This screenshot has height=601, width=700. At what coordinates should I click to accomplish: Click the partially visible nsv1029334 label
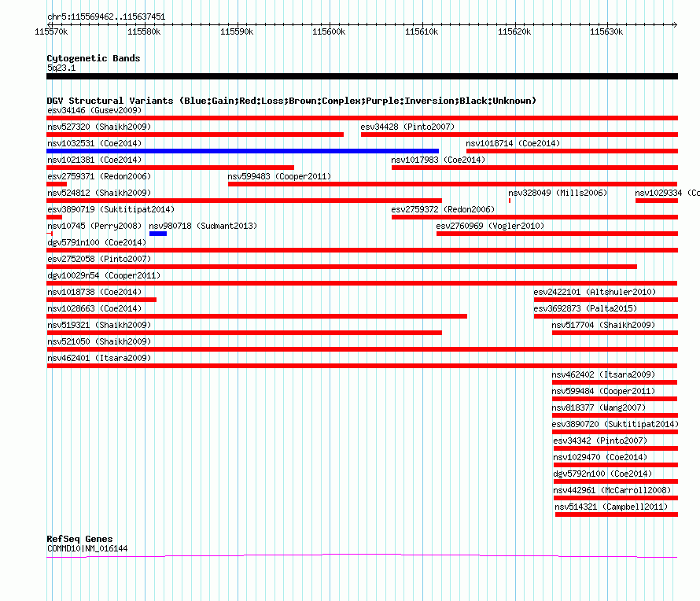pyautogui.click(x=668, y=193)
